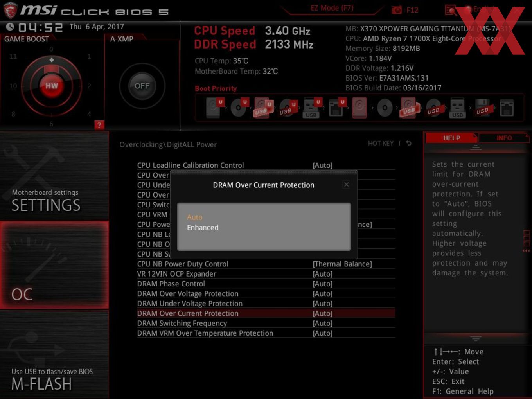Select the partially hidden CPU Unde row
532x399 pixels.
tap(153, 185)
